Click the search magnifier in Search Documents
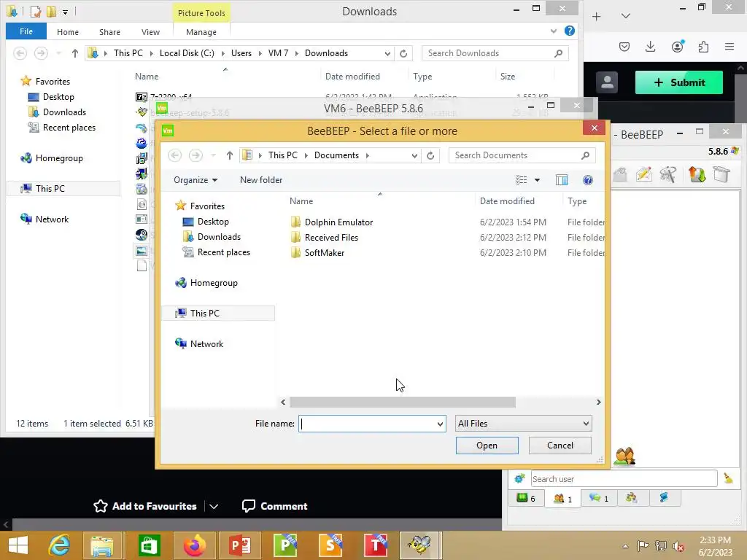747x560 pixels. (x=585, y=155)
